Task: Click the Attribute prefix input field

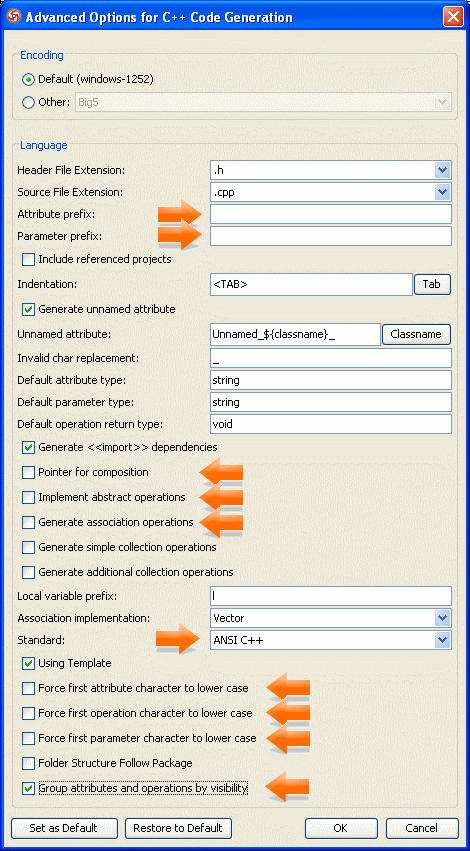Action: pos(331,214)
